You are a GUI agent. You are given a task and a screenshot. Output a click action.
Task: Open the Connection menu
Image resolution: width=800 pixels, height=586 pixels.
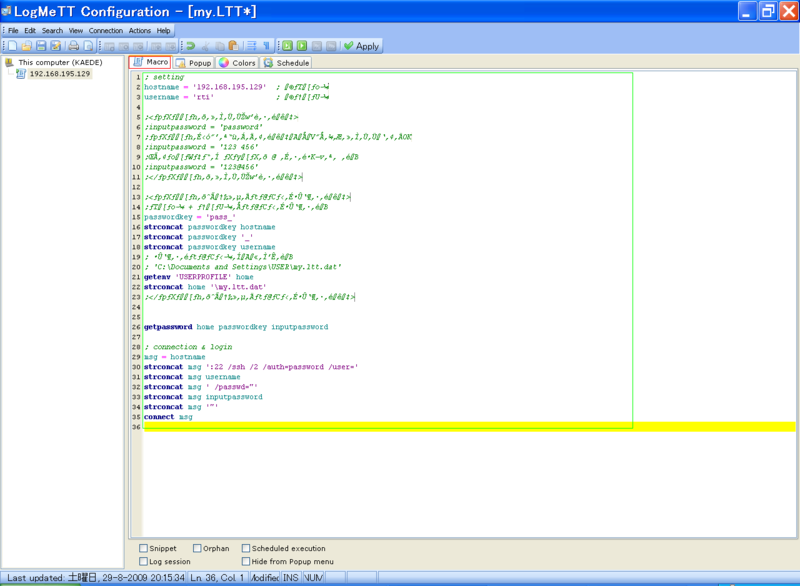tap(105, 30)
